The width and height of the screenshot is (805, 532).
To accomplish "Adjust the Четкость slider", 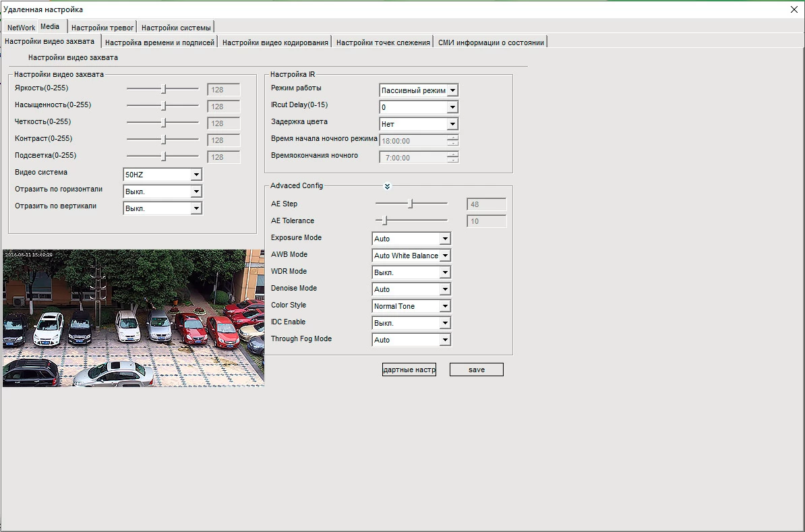I will pyautogui.click(x=162, y=123).
